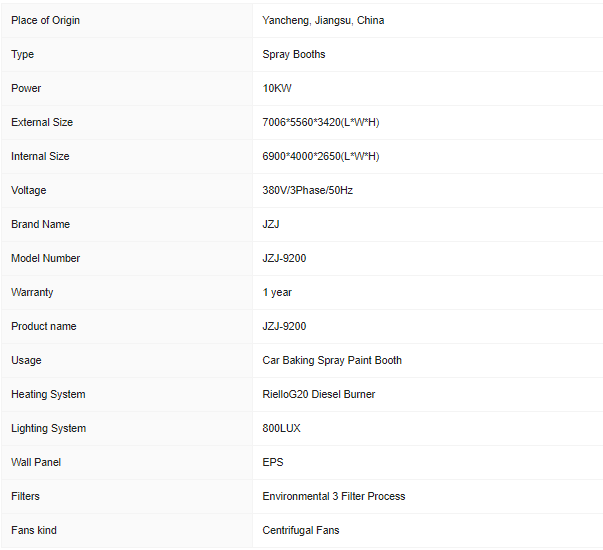
Task: Click the Product name JZJ-9200 value
Action: [285, 326]
